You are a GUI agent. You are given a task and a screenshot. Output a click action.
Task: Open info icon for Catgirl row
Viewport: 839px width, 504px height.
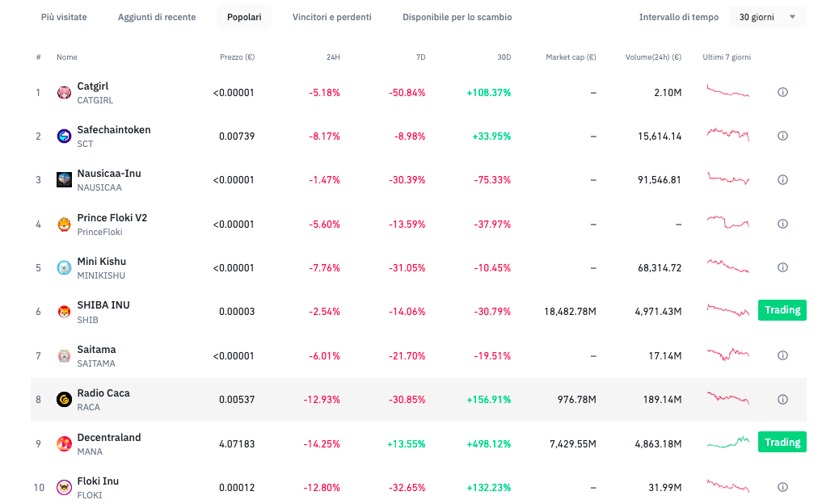pyautogui.click(x=782, y=93)
